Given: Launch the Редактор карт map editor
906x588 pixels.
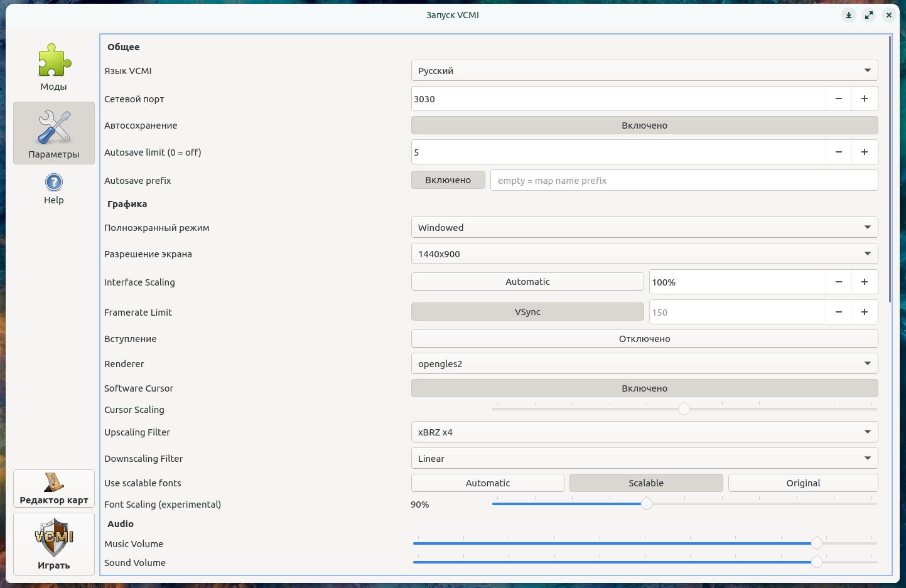Looking at the screenshot, I should [54, 488].
